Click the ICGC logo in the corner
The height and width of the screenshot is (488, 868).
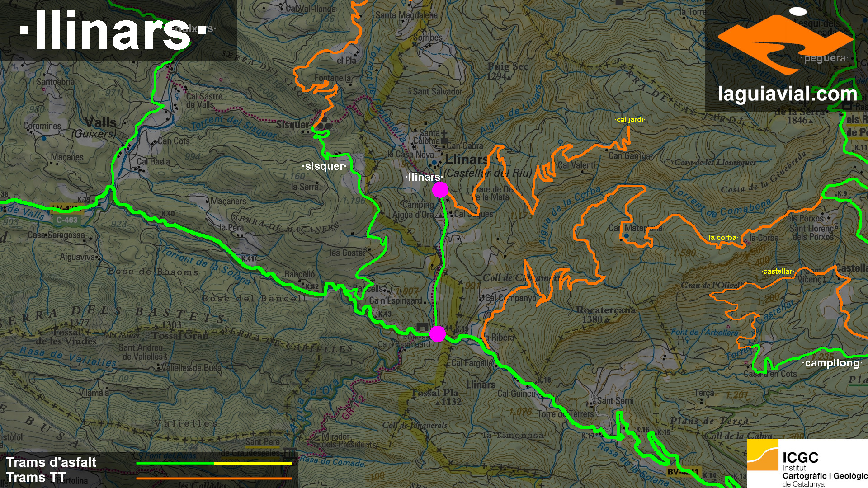[x=807, y=464]
